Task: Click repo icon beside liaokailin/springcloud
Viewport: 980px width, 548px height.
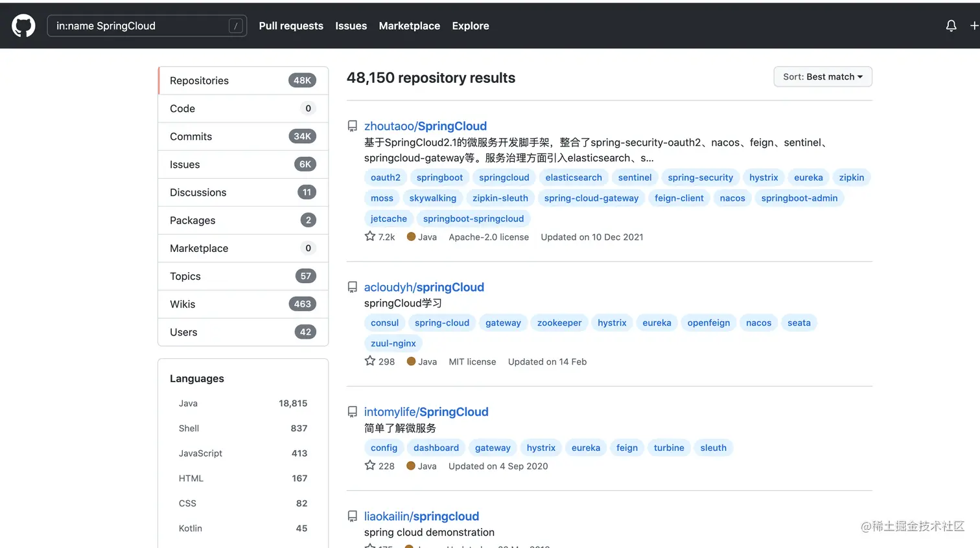Action: point(353,516)
